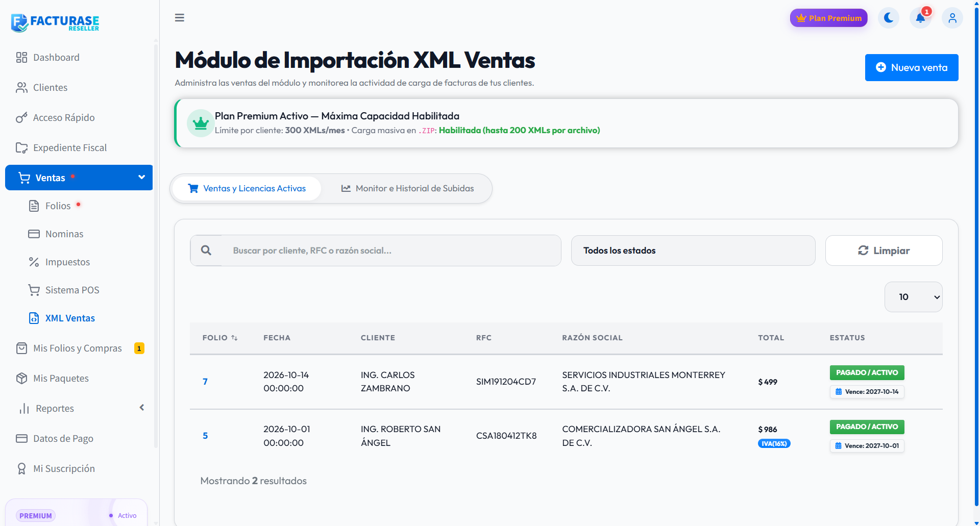The image size is (980, 526).
Task: Click the Nueva venta button
Action: pyautogui.click(x=912, y=67)
